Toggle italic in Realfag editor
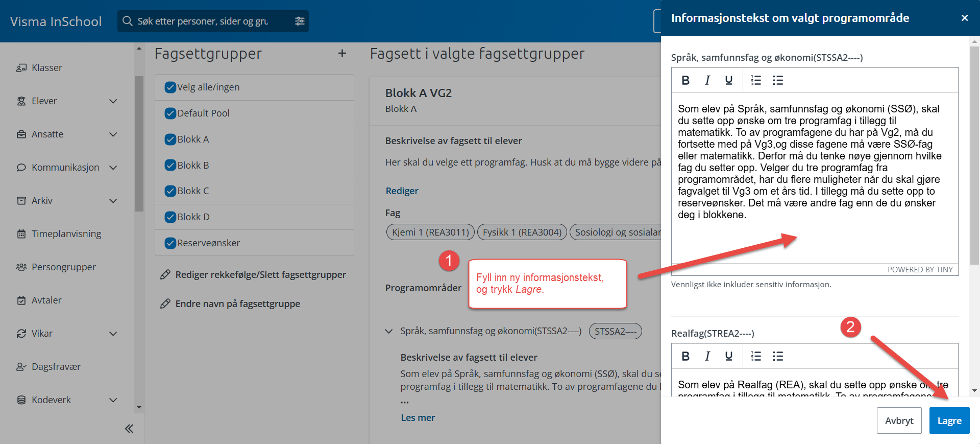This screenshot has height=444, width=980. (707, 356)
